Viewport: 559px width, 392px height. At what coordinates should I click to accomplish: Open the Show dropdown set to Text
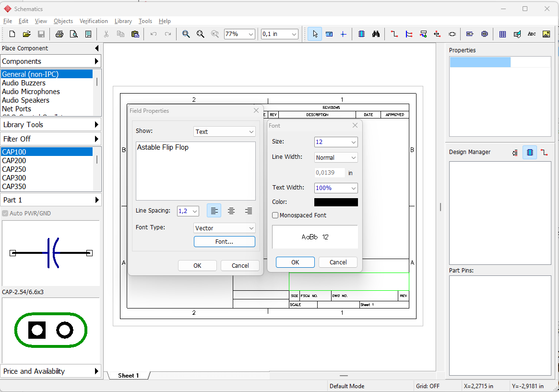225,131
